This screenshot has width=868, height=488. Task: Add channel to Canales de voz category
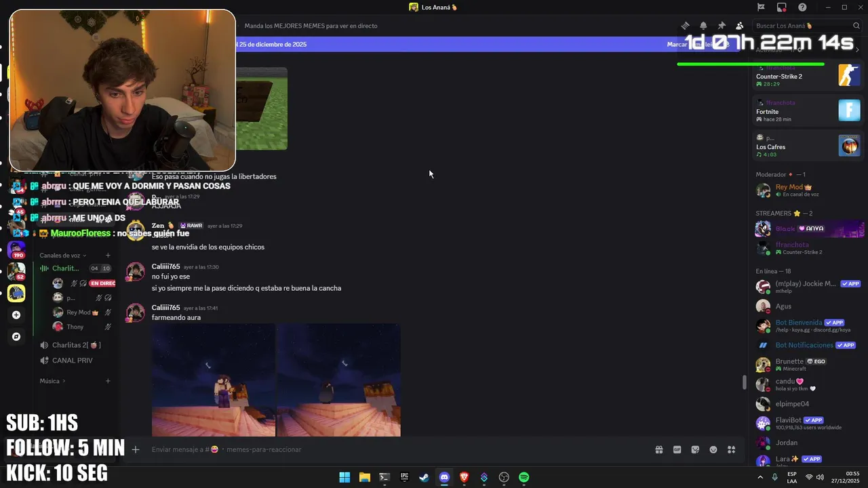[108, 256]
